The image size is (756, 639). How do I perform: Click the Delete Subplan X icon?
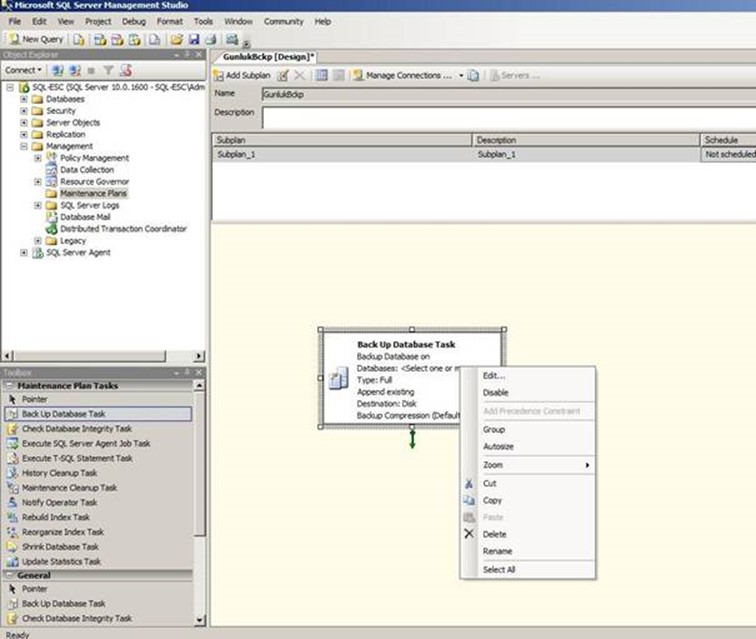tap(299, 75)
